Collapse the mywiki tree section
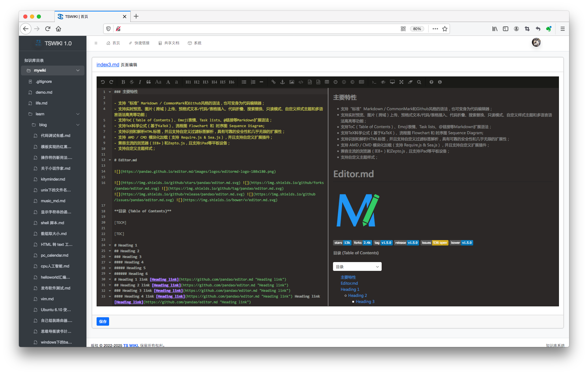The width and height of the screenshot is (588, 374). (x=78, y=70)
